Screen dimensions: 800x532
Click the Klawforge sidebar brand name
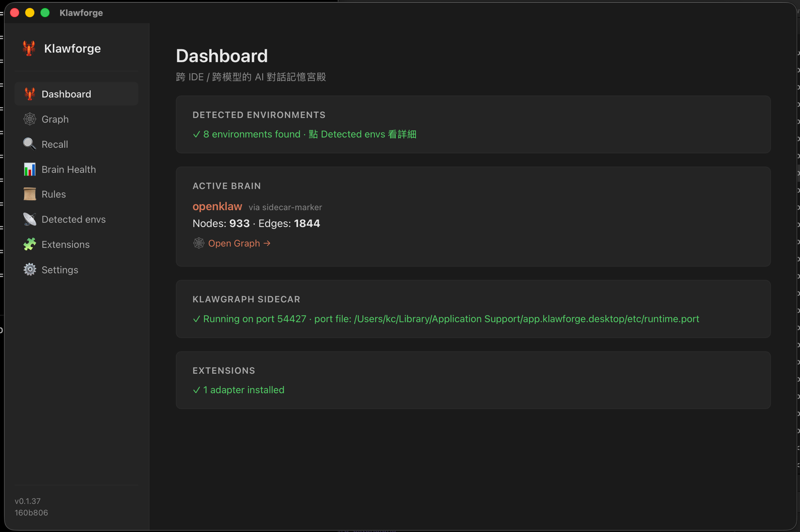72,48
